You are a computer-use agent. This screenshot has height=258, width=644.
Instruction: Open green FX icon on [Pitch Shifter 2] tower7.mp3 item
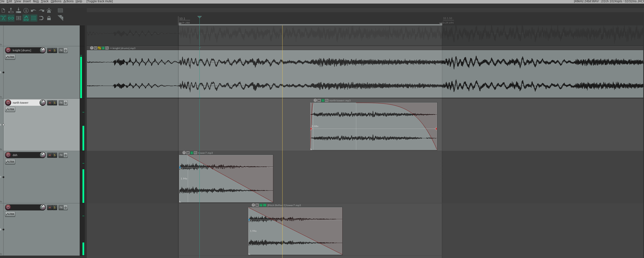tap(265, 205)
